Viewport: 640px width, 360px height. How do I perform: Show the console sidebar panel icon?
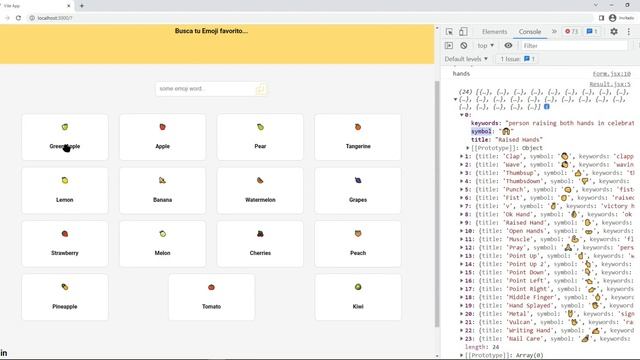(x=449, y=46)
